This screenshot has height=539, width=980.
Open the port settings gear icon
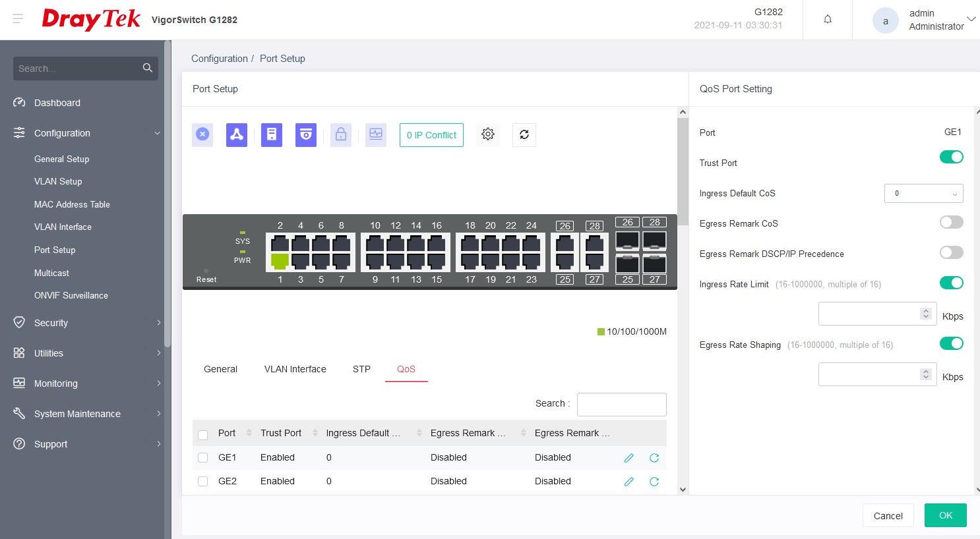488,134
